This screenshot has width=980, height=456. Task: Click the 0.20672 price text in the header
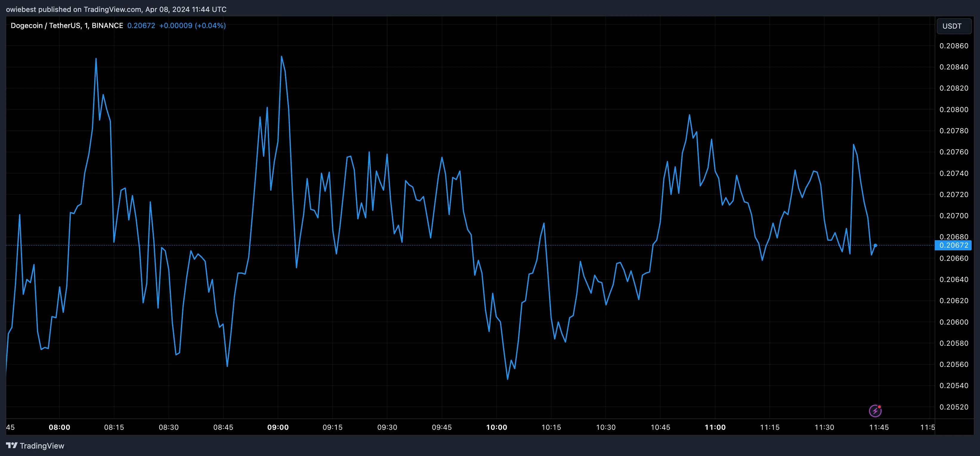point(141,25)
